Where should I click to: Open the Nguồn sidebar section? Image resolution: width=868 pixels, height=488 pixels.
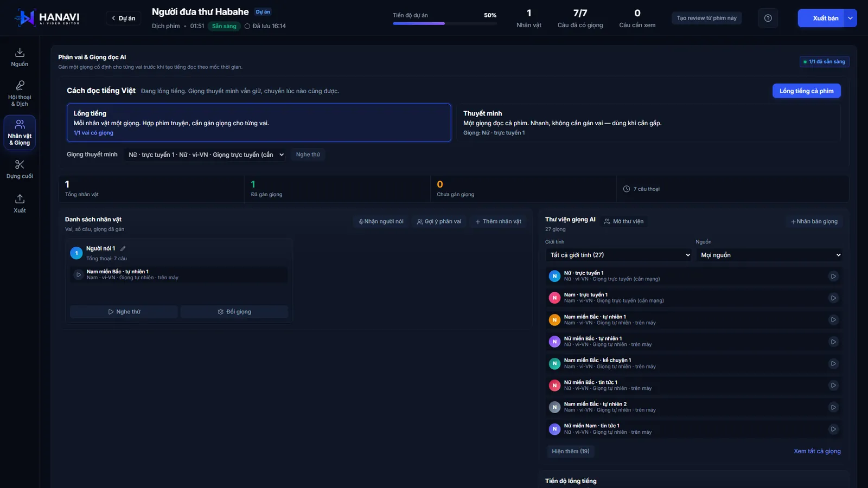click(x=20, y=57)
